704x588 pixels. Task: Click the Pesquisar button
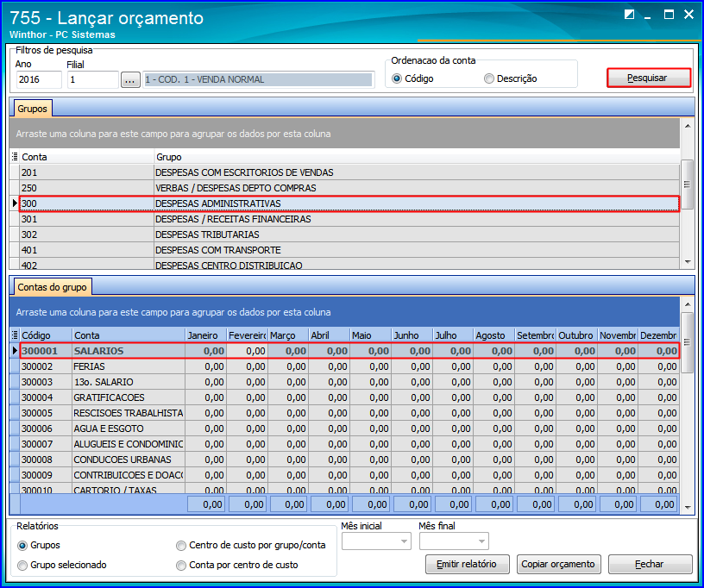pos(649,78)
